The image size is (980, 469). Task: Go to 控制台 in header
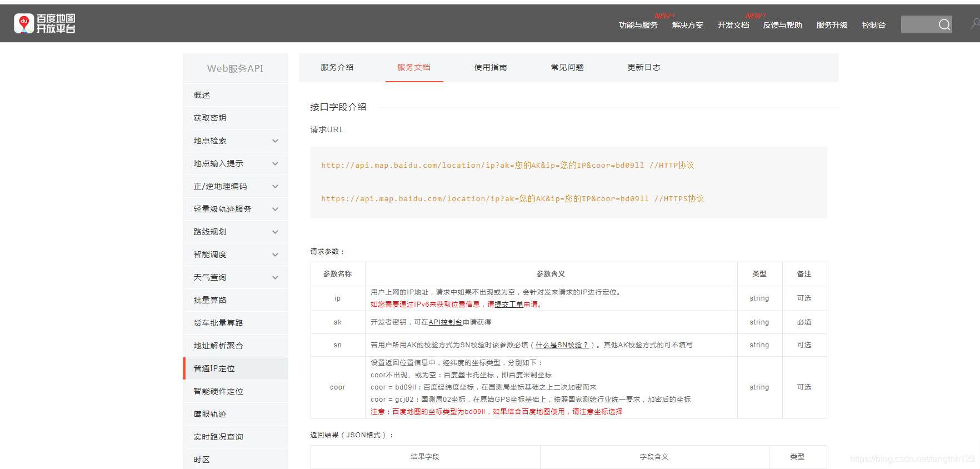[x=873, y=25]
